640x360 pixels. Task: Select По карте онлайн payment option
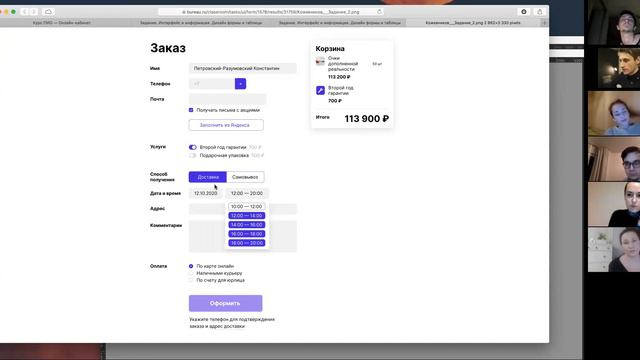pyautogui.click(x=191, y=266)
